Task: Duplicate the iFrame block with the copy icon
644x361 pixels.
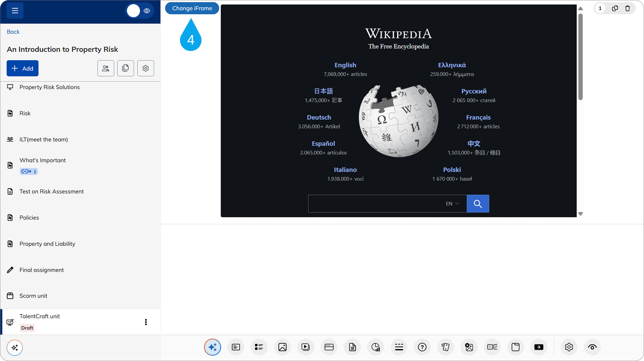Action: point(615,8)
